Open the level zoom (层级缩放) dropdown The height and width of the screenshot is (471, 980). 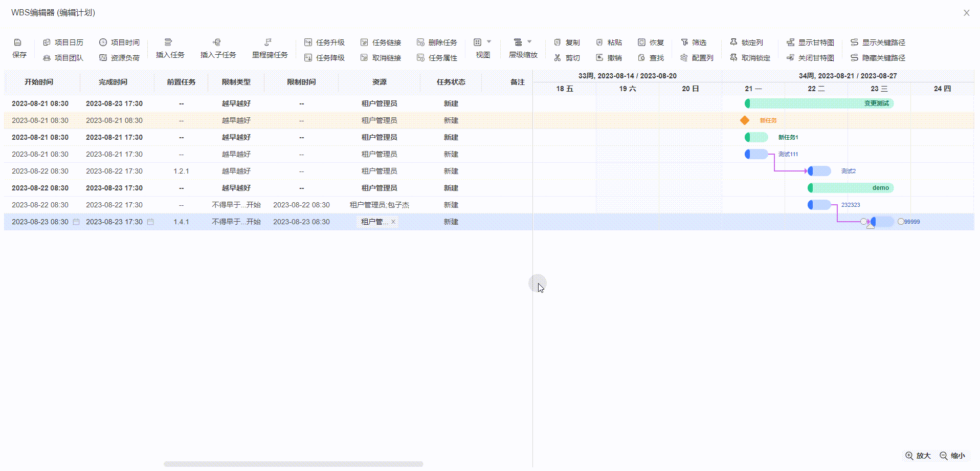pos(529,42)
